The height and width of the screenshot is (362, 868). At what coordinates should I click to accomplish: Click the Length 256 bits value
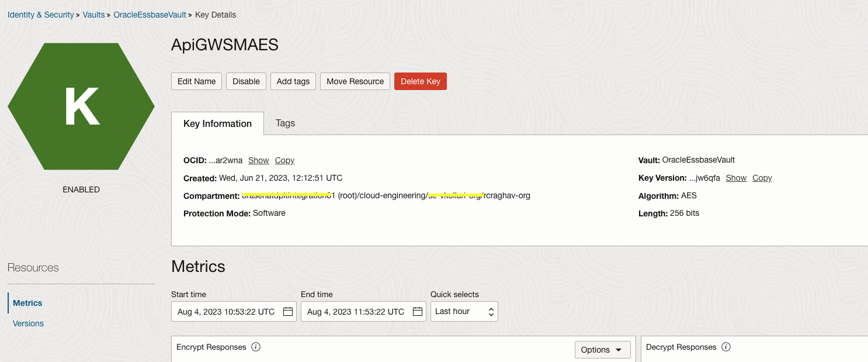click(685, 213)
